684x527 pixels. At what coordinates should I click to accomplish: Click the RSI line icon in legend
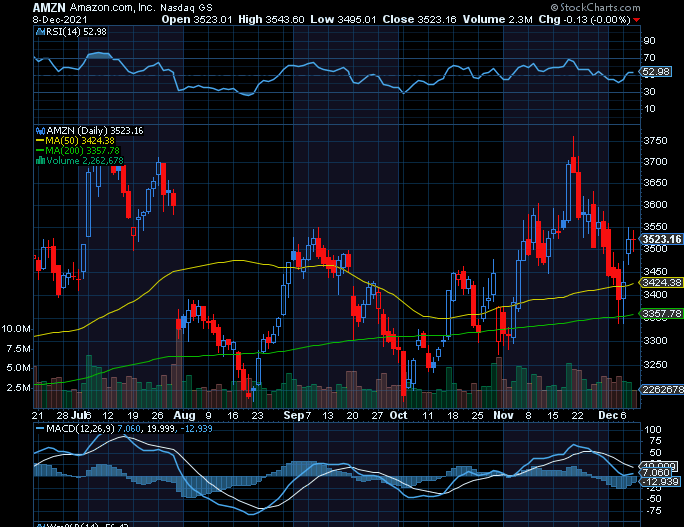[41, 32]
